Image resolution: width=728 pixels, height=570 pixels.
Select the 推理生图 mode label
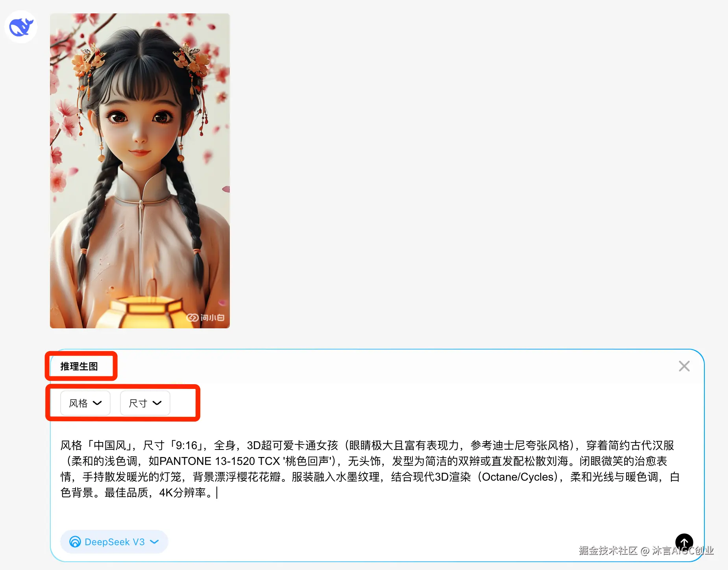[x=79, y=366]
